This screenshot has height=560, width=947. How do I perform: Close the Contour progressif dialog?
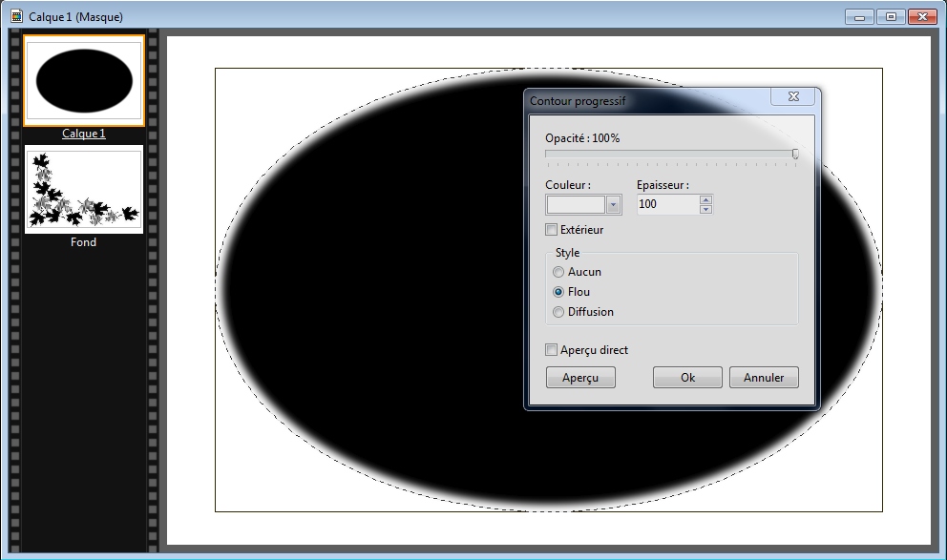point(793,96)
